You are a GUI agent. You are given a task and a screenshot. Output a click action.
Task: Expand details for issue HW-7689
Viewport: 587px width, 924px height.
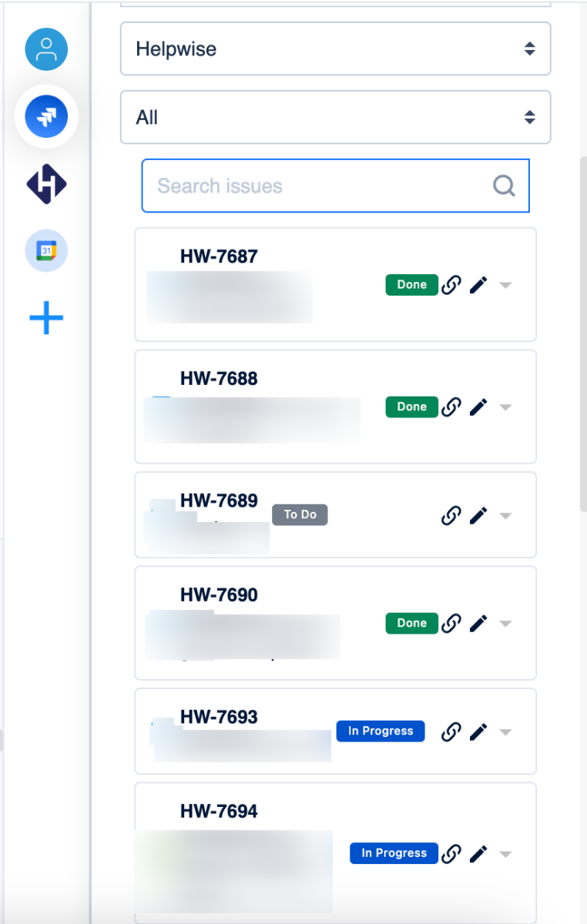(x=505, y=515)
